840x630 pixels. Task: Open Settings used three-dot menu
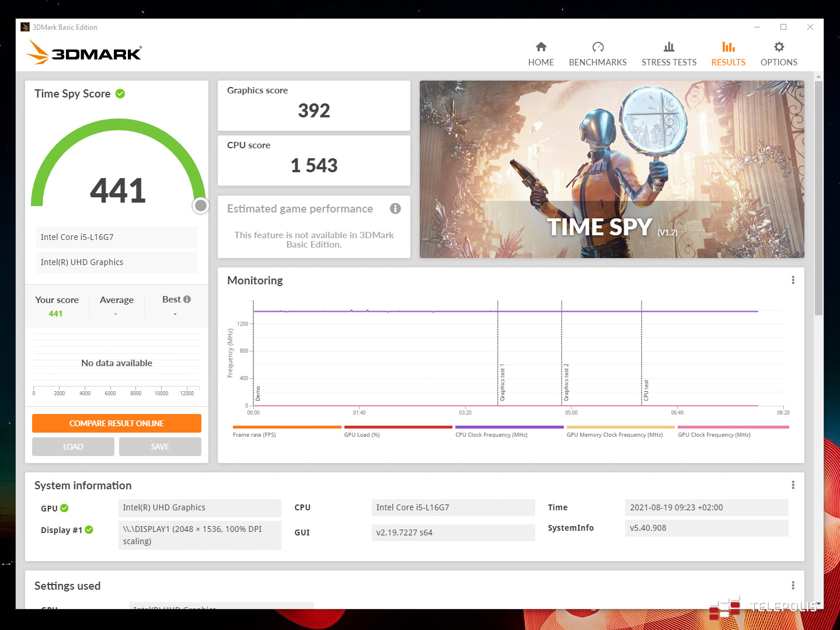[x=793, y=586]
